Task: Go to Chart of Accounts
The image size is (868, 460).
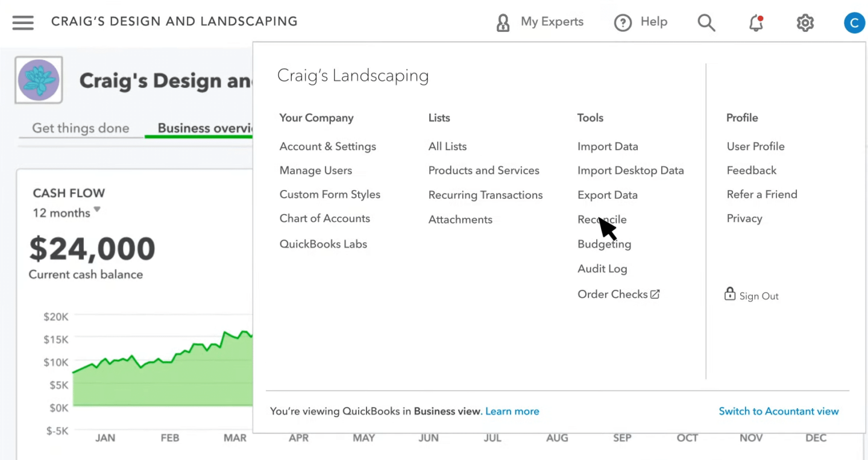Action: [x=325, y=219]
